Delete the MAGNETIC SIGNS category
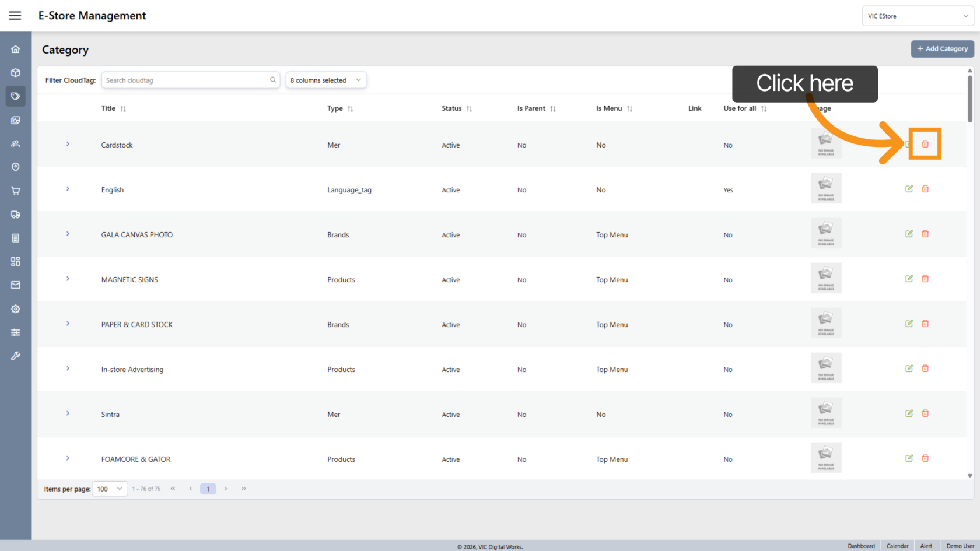Viewport: 980px width, 551px height. point(925,279)
